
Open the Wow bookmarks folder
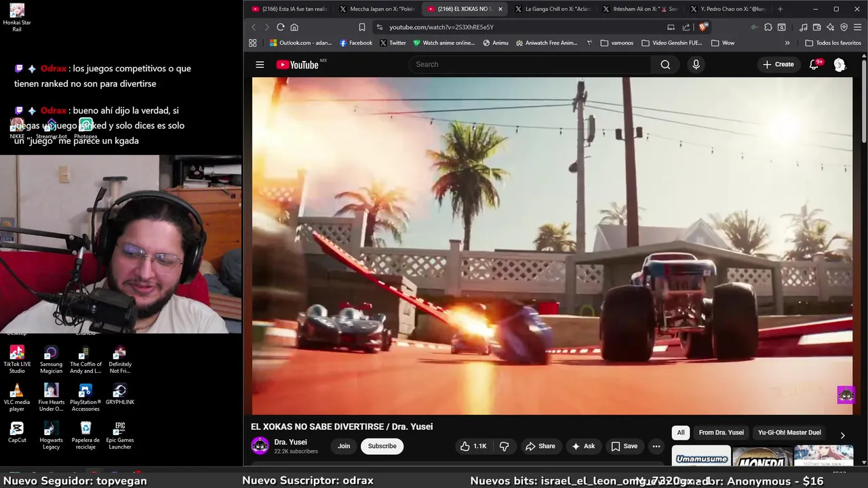click(723, 43)
